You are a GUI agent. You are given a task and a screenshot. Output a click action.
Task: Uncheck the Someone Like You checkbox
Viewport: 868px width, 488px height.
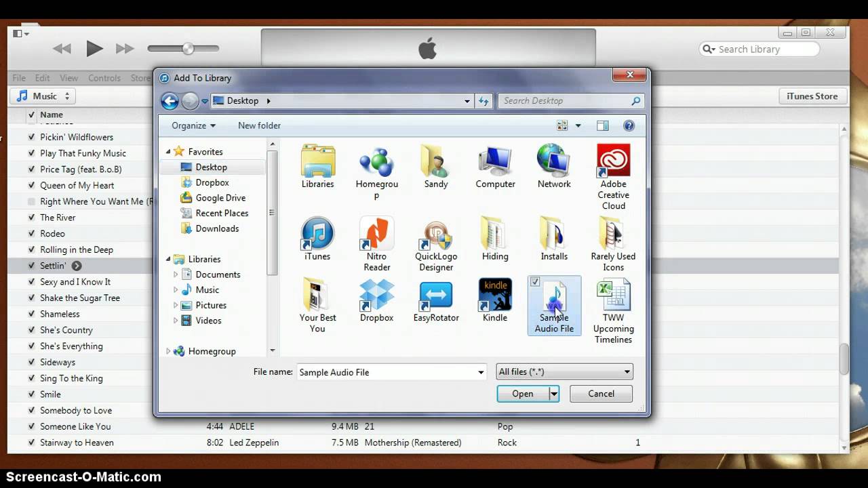pos(31,426)
